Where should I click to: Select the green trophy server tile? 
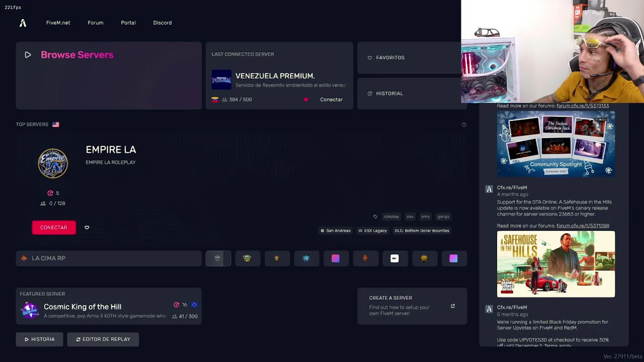click(x=247, y=258)
